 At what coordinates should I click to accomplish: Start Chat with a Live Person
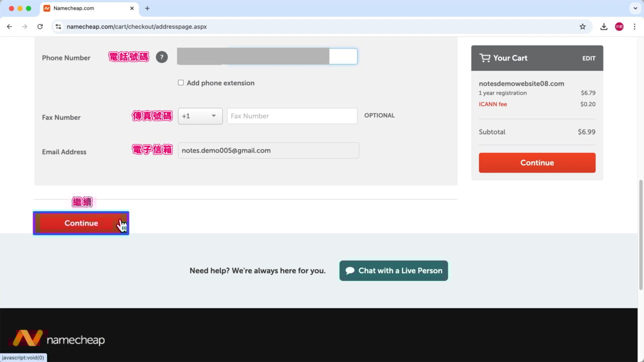click(x=393, y=270)
